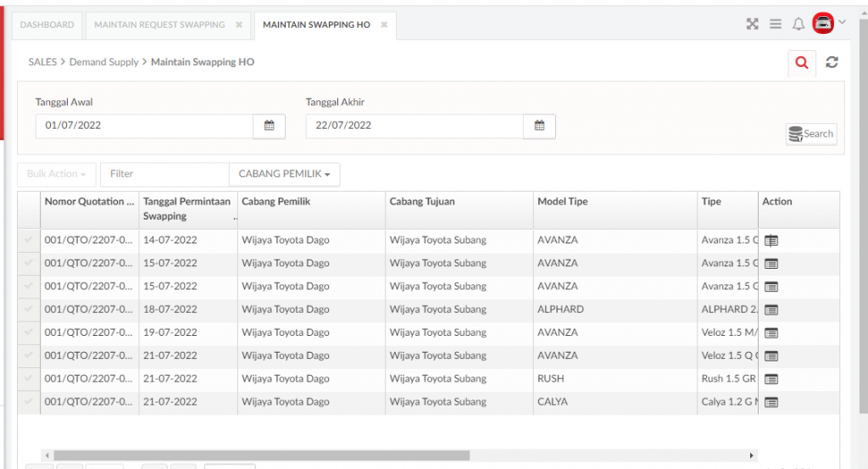Open the notifications bell icon
868x469 pixels.
pos(798,24)
